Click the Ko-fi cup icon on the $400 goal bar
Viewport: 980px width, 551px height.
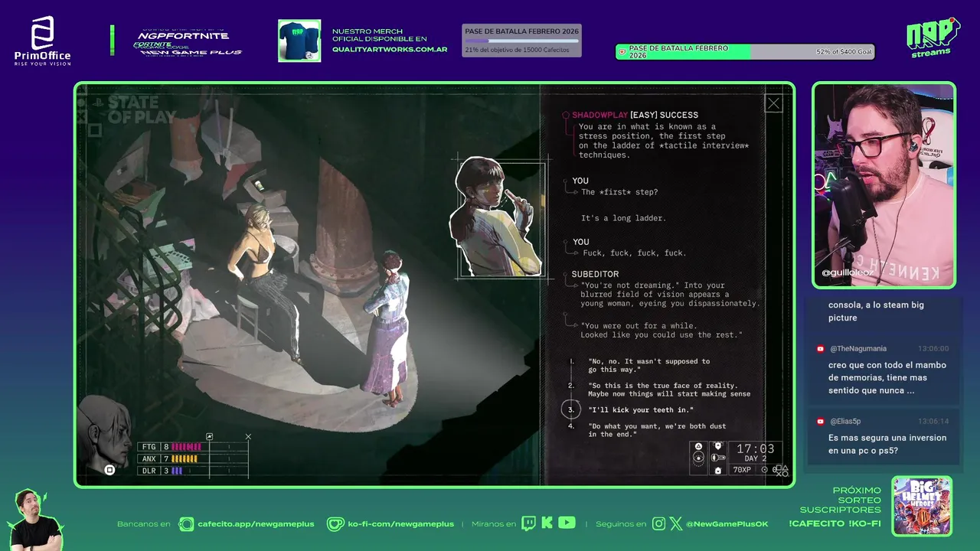coord(622,52)
